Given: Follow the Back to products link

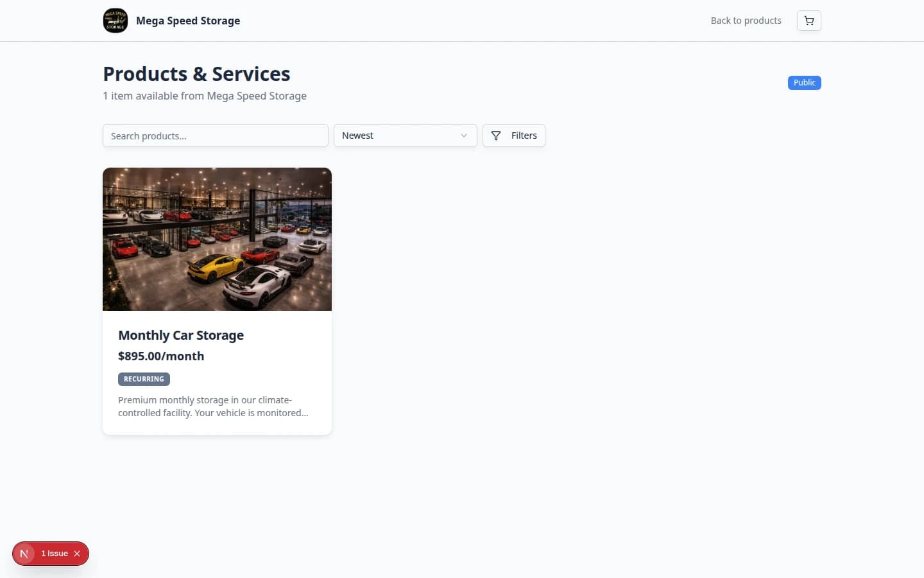Looking at the screenshot, I should [746, 21].
